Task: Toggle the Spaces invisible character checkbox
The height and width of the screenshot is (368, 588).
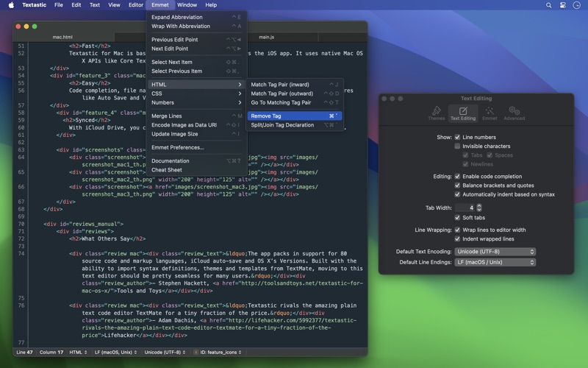Action: click(x=490, y=155)
